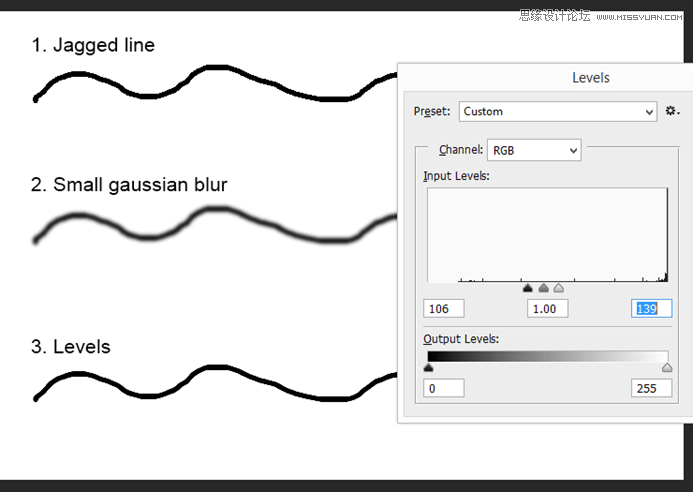
Task: Open the Preset options gear menu
Action: (672, 111)
